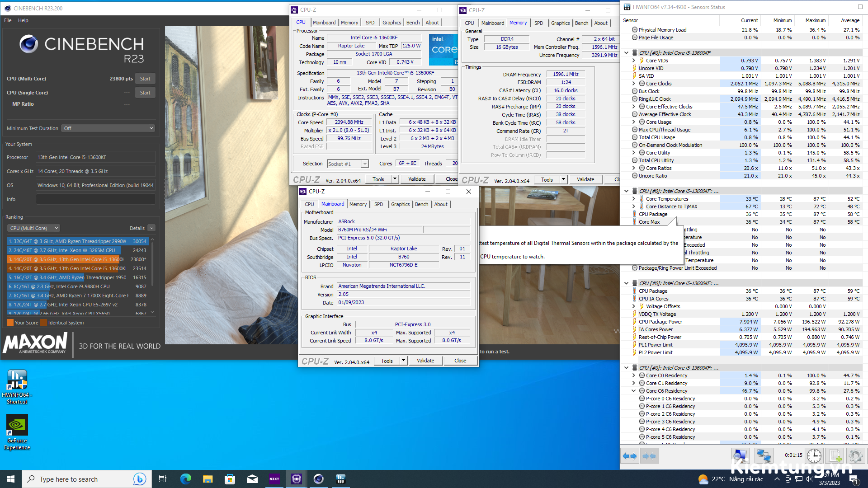
Task: Open the Windows Start menu
Action: [x=11, y=479]
